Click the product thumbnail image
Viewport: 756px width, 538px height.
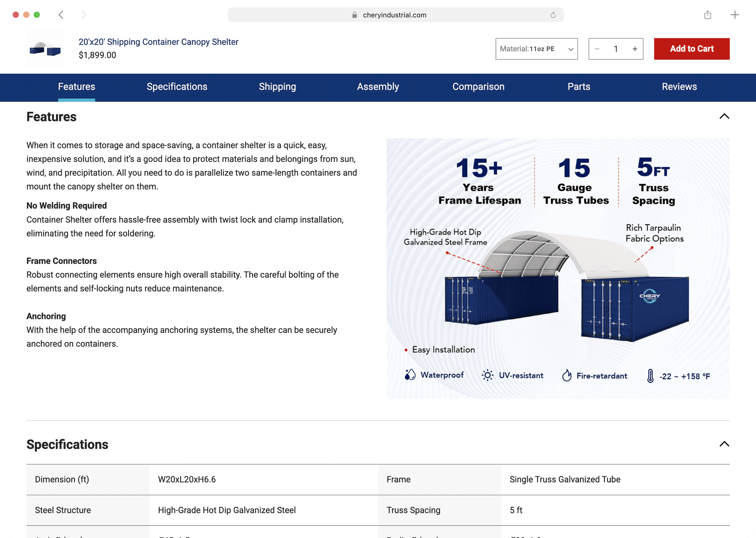(45, 49)
